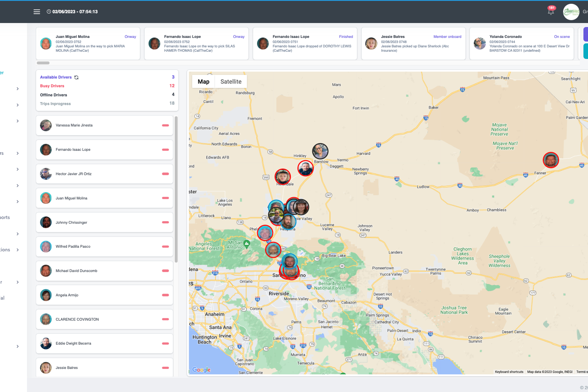Click the notification bell with 181 badge
The width and height of the screenshot is (588, 392).
tap(550, 11)
